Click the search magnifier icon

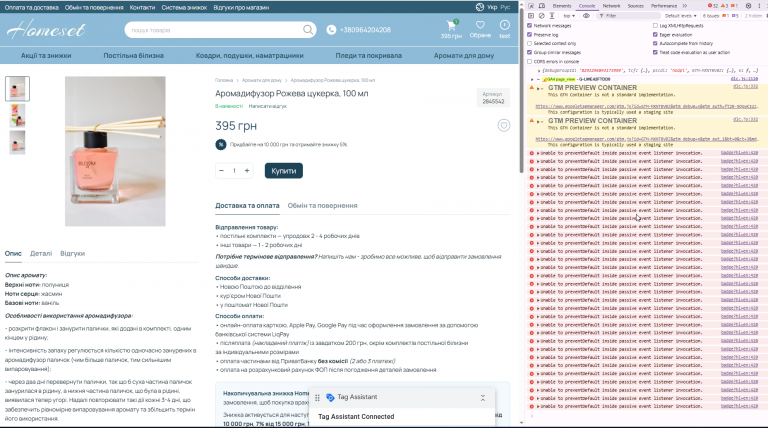(308, 30)
